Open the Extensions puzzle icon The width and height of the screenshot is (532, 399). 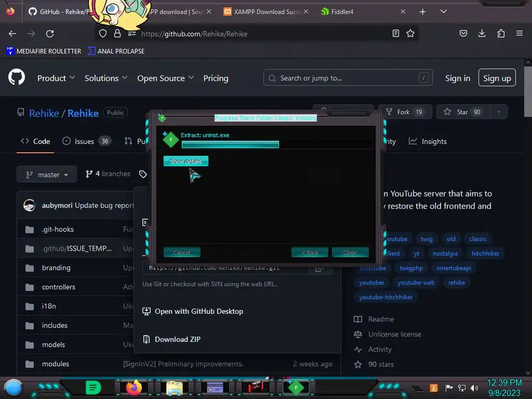point(501,33)
